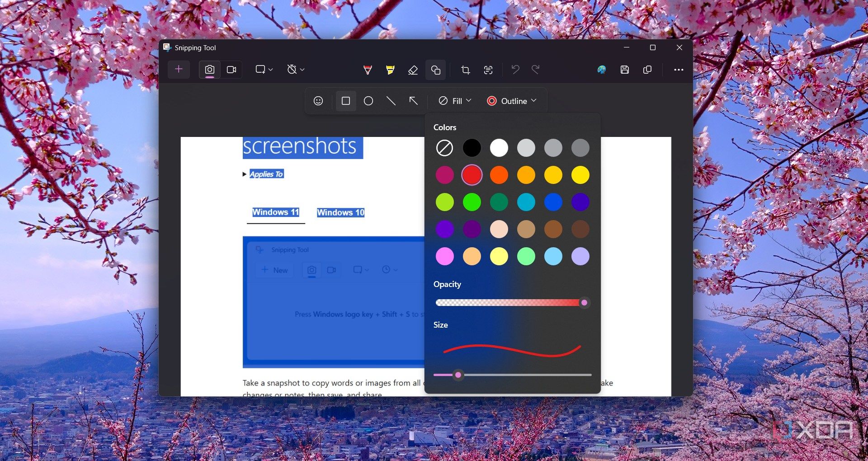Redo the last edit

pos(536,70)
